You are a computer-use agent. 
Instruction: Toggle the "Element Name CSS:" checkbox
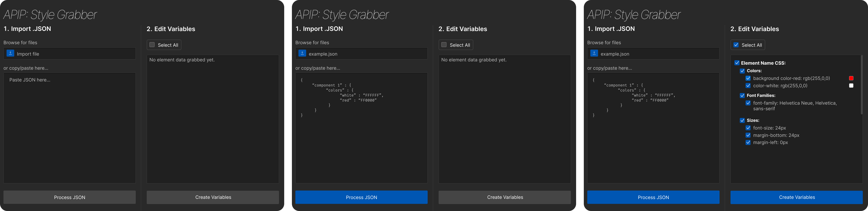(x=737, y=63)
